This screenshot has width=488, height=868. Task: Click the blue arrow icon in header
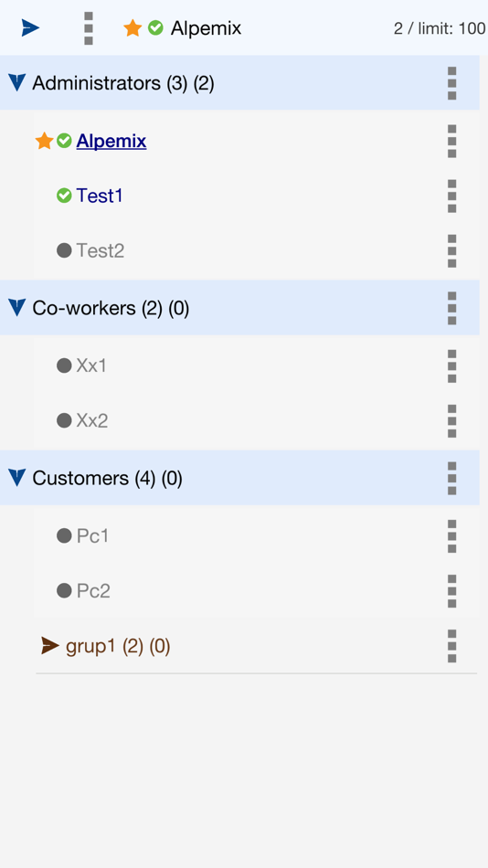click(x=30, y=27)
